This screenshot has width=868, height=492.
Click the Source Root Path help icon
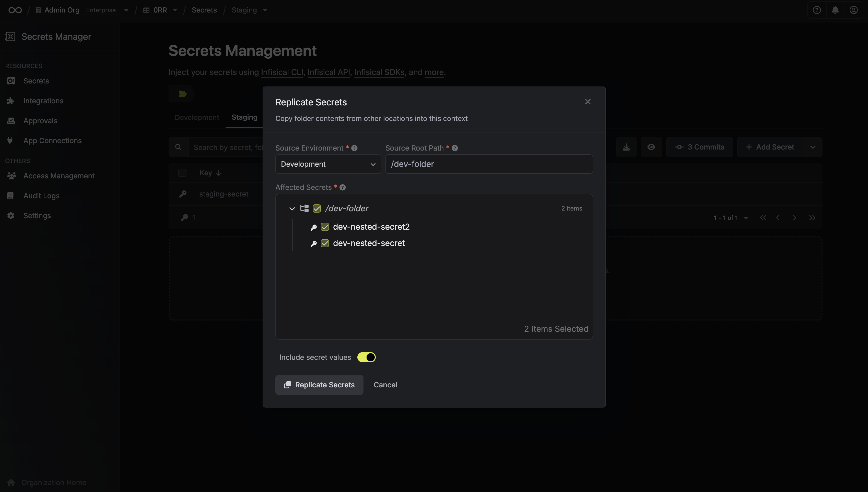pyautogui.click(x=454, y=148)
